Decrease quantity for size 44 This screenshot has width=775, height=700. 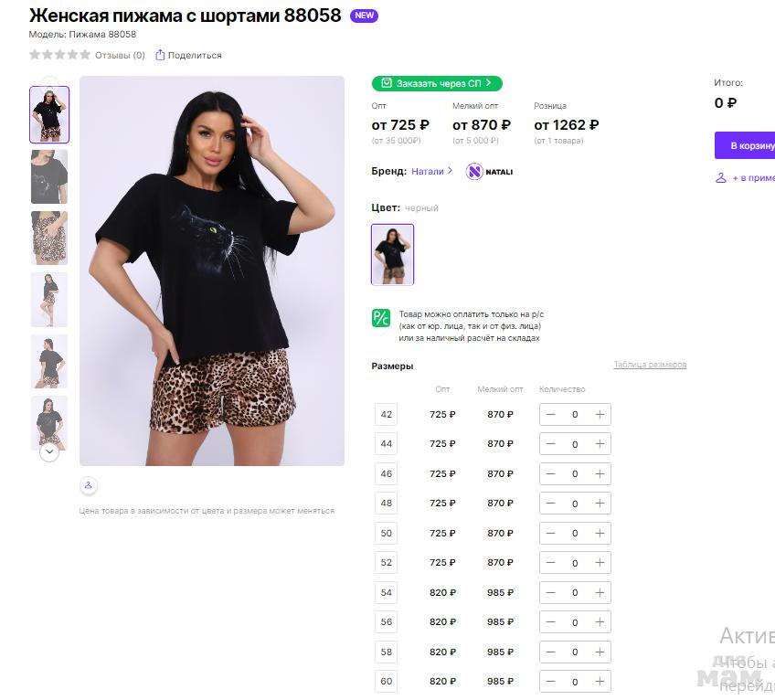[x=550, y=444]
